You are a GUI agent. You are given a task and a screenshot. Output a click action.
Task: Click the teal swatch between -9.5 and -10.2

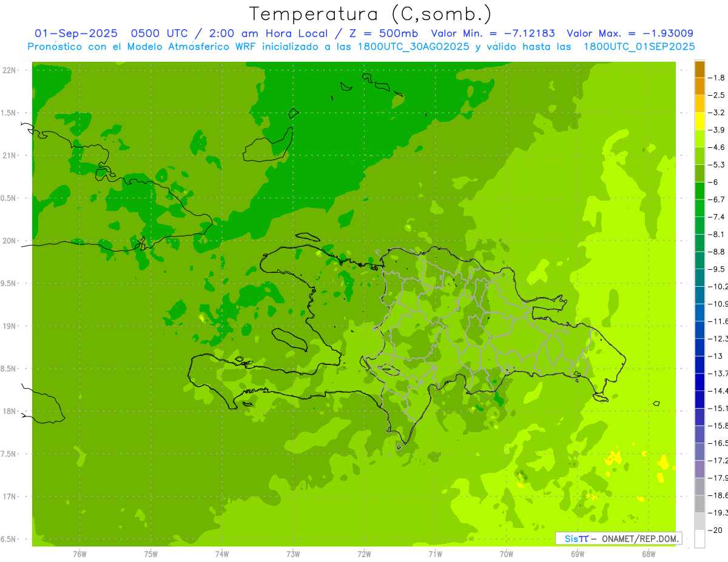point(699,278)
